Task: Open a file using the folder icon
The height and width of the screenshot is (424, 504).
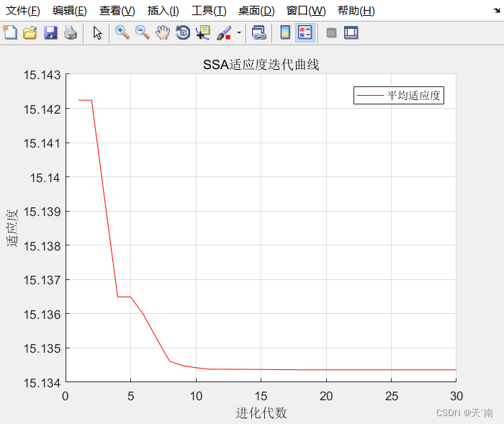Action: tap(30, 32)
